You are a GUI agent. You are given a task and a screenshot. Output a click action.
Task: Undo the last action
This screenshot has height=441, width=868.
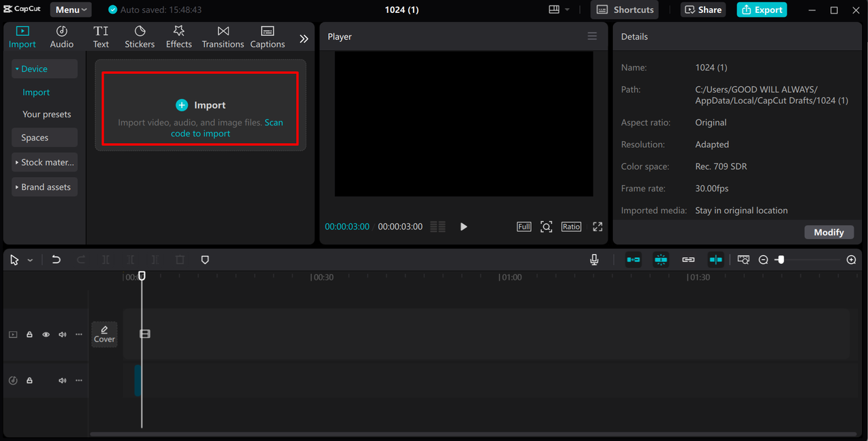coord(56,260)
